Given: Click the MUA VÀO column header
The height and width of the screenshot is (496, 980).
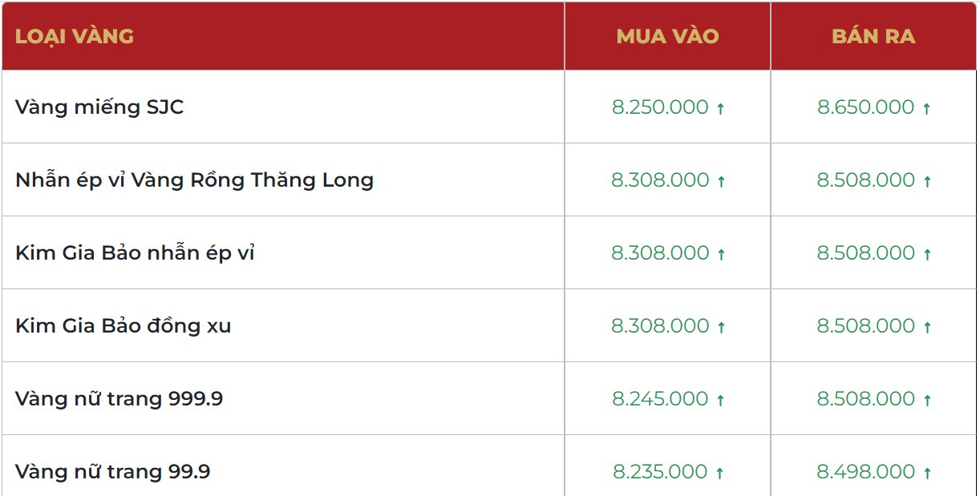Looking at the screenshot, I should click(x=667, y=36).
